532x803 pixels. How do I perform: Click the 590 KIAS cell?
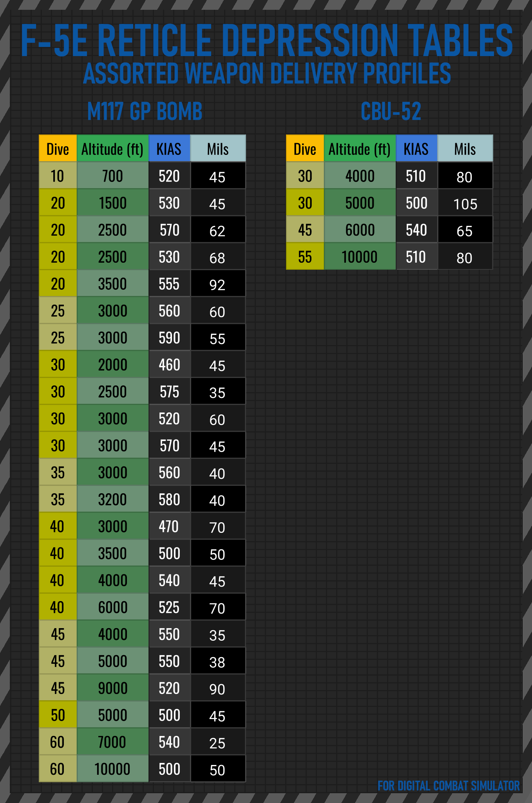(x=169, y=338)
